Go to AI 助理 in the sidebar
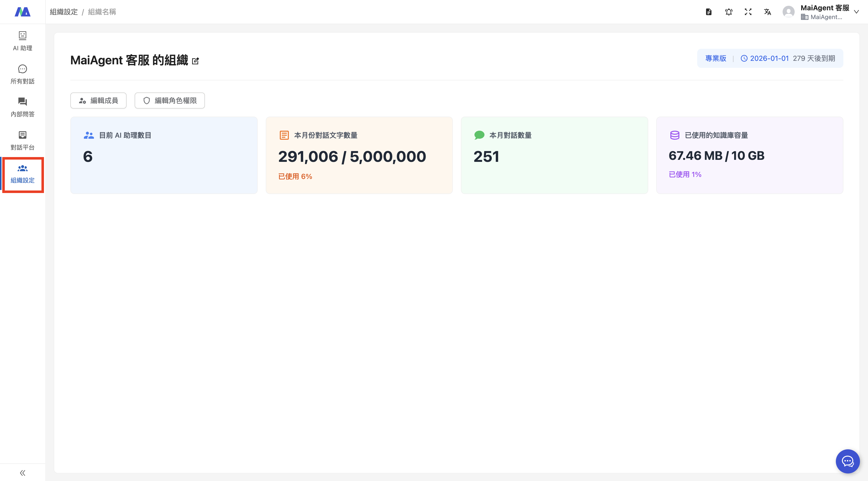The image size is (868, 481). click(x=23, y=41)
